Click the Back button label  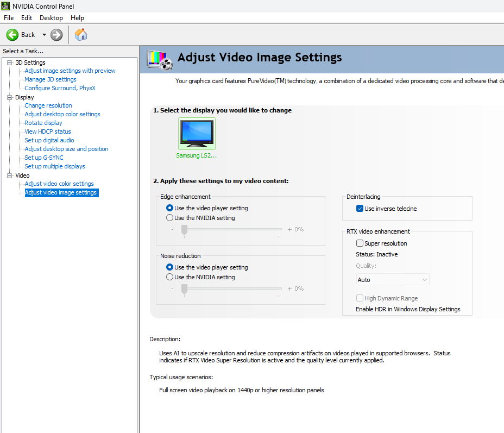click(28, 35)
